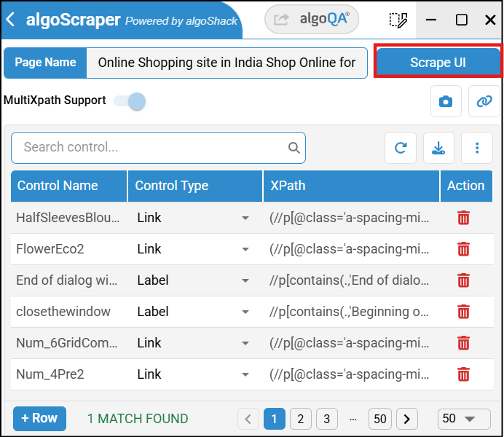
Task: Open Control Type dropdown for HalfSleevesBlou row
Action: pyautogui.click(x=245, y=218)
